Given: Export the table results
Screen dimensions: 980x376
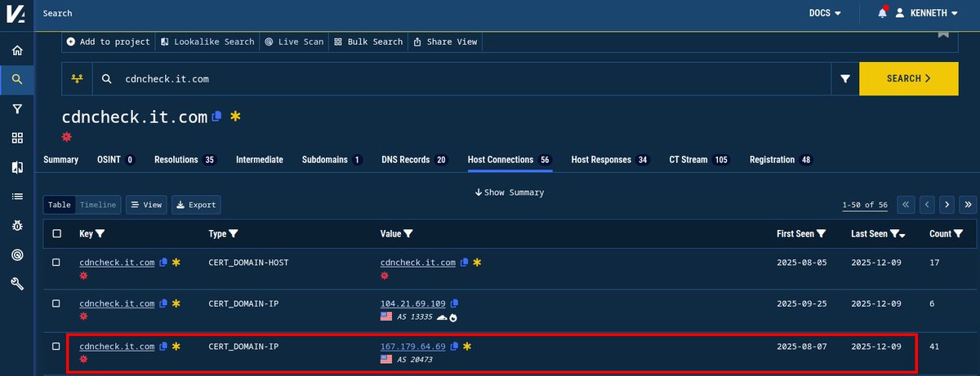Looking at the screenshot, I should tap(195, 205).
